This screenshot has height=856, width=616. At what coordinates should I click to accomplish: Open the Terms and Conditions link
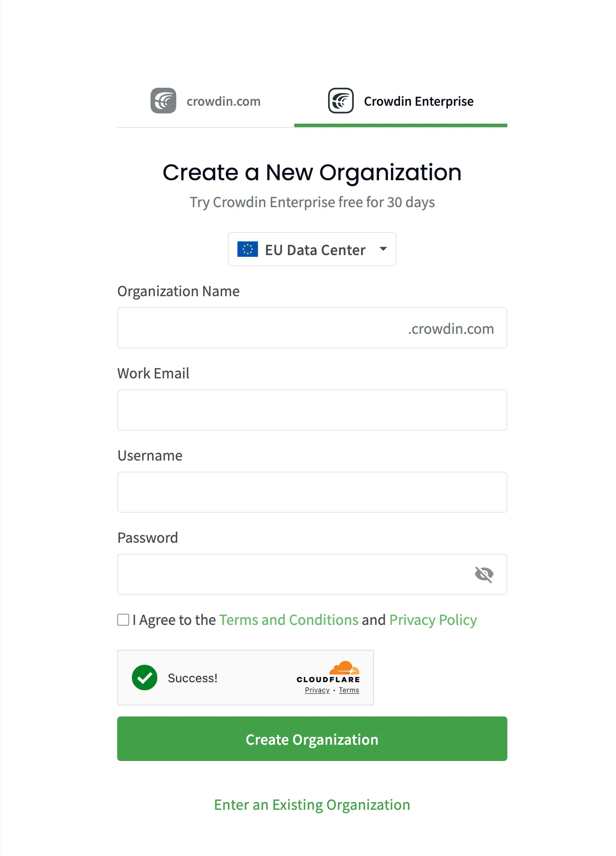click(288, 619)
